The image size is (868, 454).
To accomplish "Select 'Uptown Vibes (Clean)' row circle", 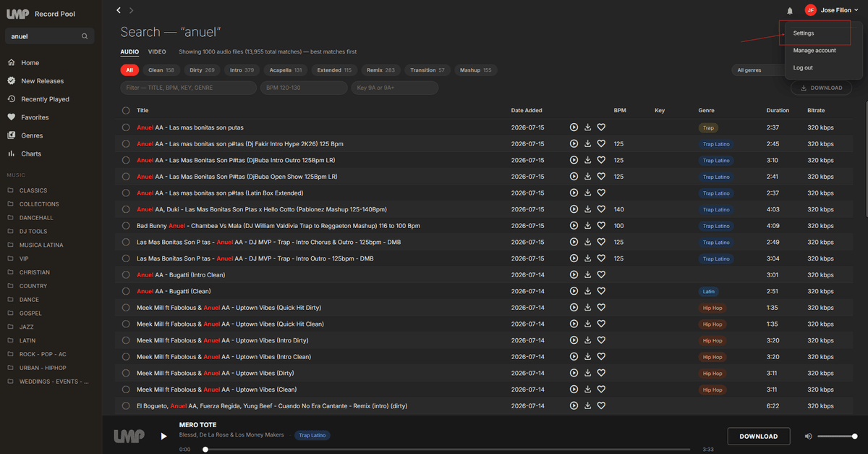I will pos(126,390).
